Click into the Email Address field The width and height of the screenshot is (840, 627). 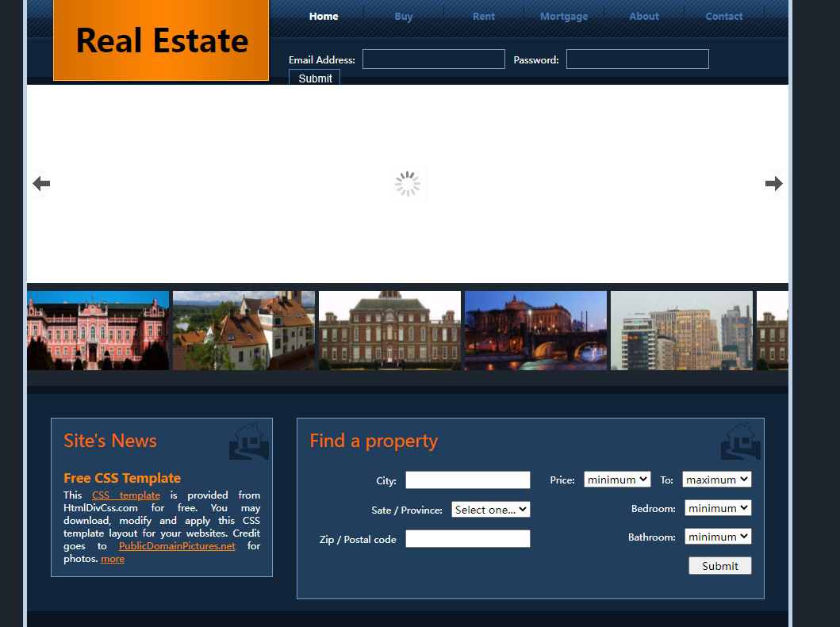[x=433, y=59]
